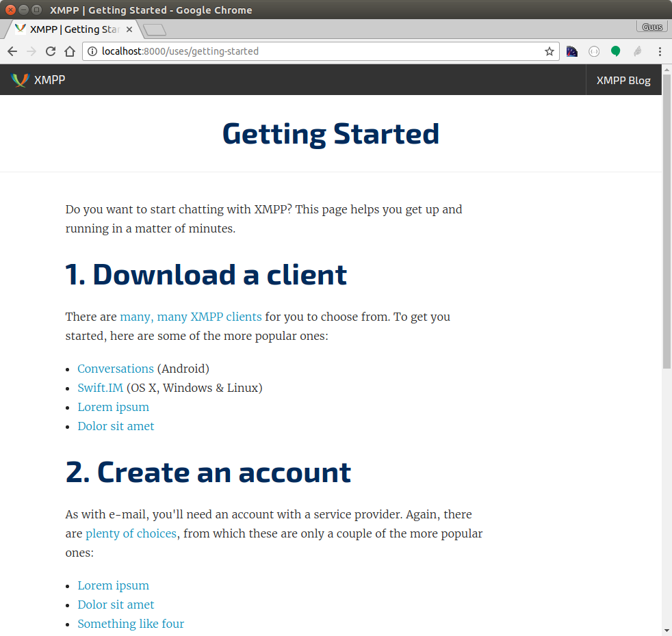
Task: Click the '1. Download a client' heading
Action: click(x=206, y=274)
